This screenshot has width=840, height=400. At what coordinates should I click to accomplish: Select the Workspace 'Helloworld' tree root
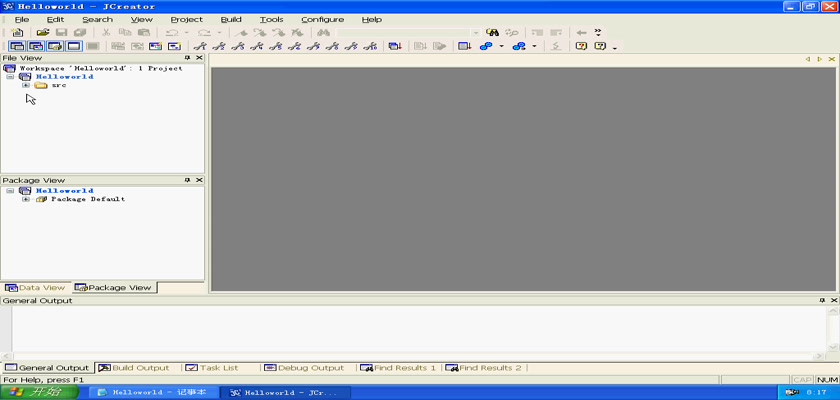pyautogui.click(x=93, y=69)
